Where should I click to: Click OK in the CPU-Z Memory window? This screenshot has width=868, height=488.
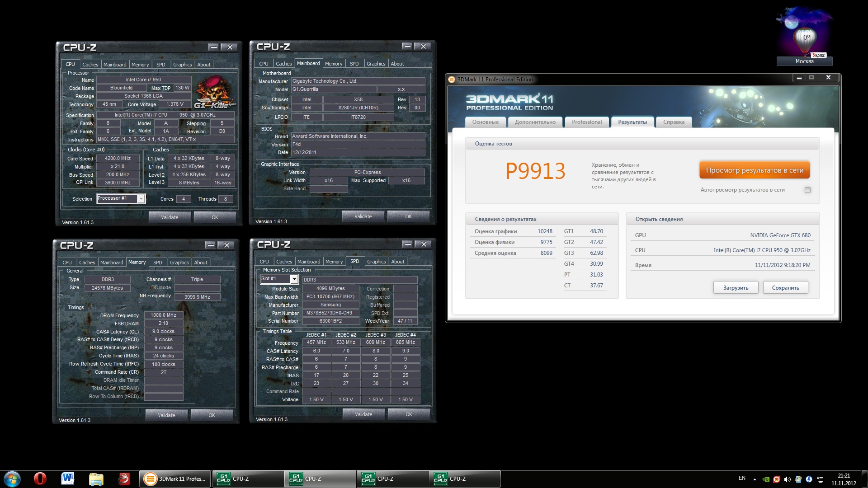(212, 415)
